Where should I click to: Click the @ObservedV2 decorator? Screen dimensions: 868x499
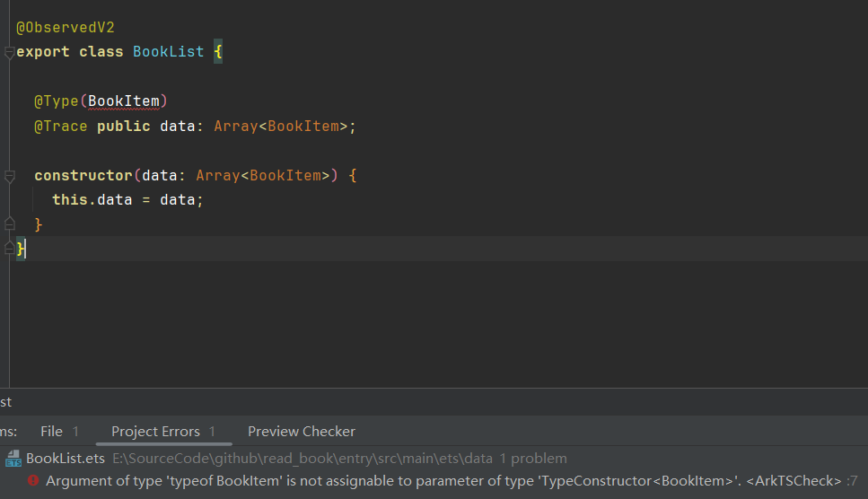click(x=65, y=28)
